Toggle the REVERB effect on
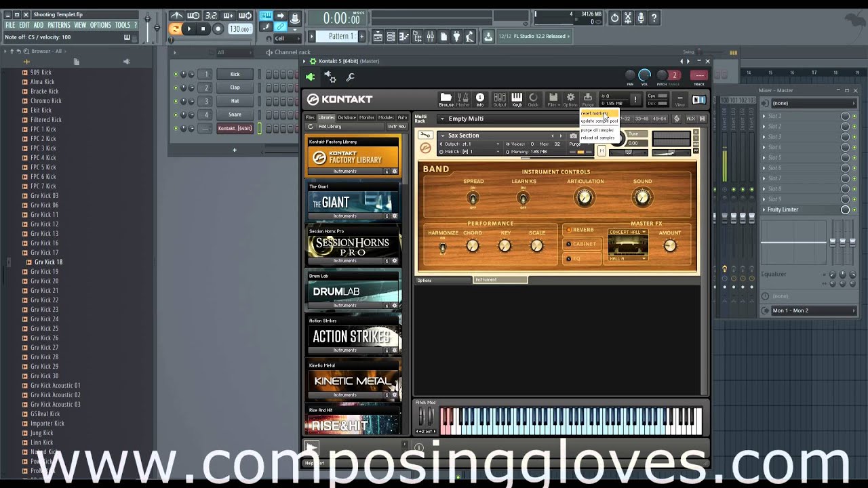 pos(582,230)
